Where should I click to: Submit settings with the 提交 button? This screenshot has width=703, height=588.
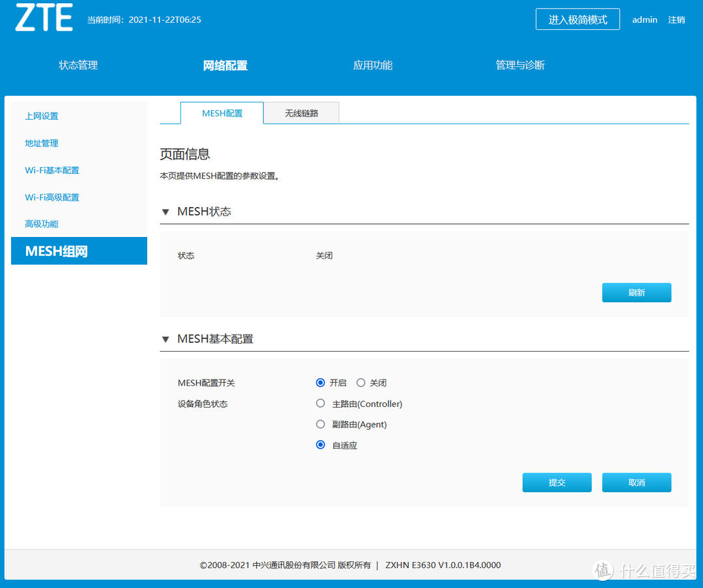pos(557,482)
